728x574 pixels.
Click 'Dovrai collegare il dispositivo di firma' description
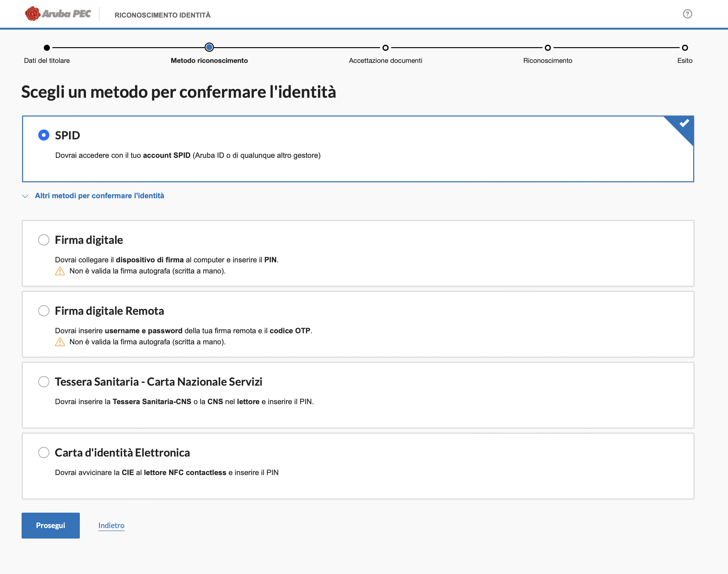[x=167, y=260]
